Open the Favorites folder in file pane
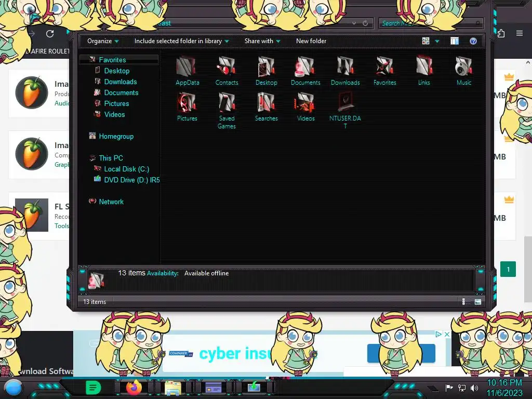The height and width of the screenshot is (399, 532). 385,71
